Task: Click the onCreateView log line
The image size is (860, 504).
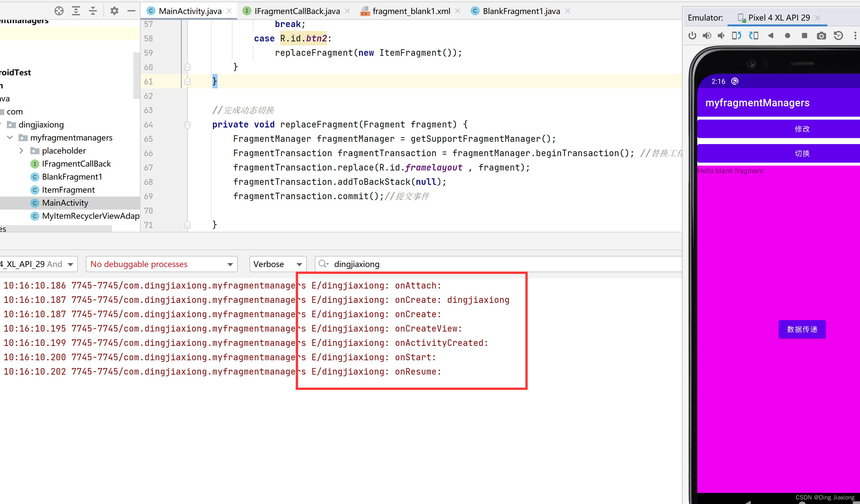Action: pos(233,328)
